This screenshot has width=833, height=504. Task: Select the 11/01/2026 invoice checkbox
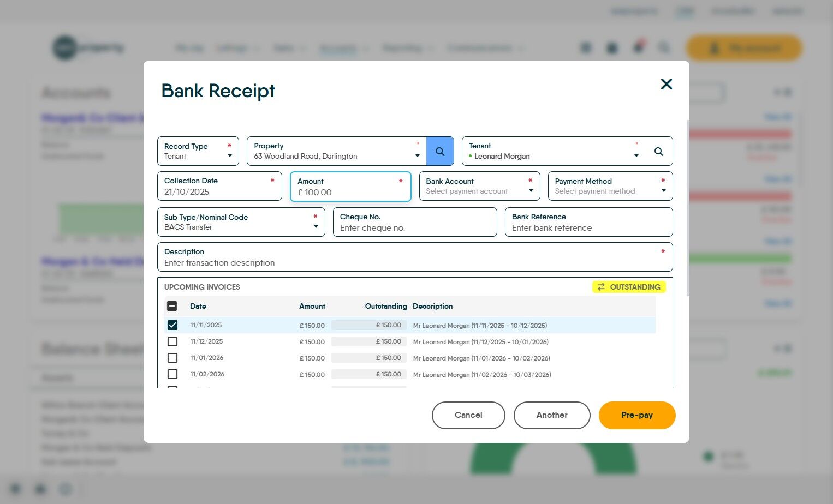172,358
